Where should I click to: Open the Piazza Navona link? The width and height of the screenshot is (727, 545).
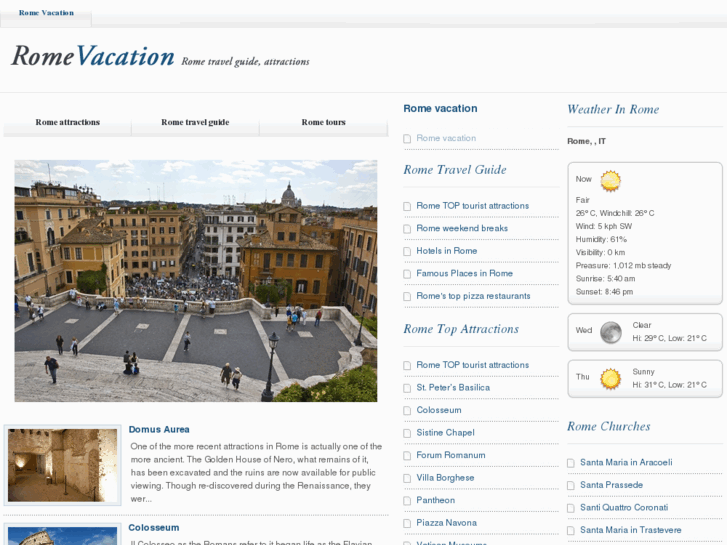[446, 523]
